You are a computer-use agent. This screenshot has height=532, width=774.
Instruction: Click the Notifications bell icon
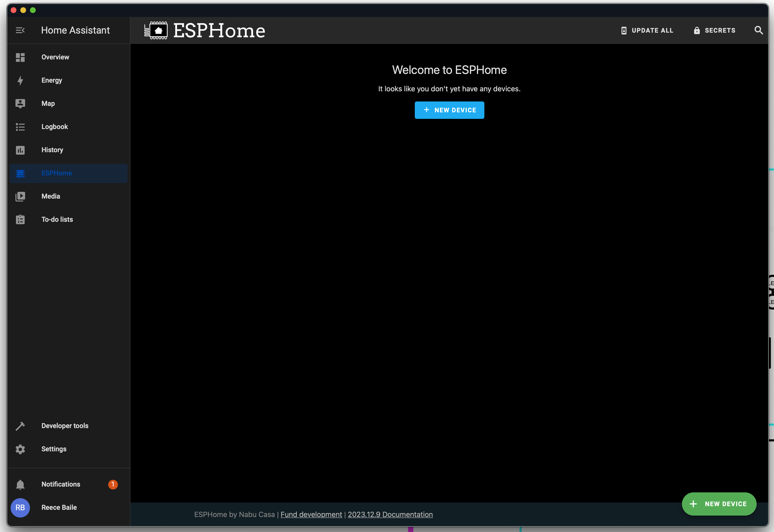20,484
